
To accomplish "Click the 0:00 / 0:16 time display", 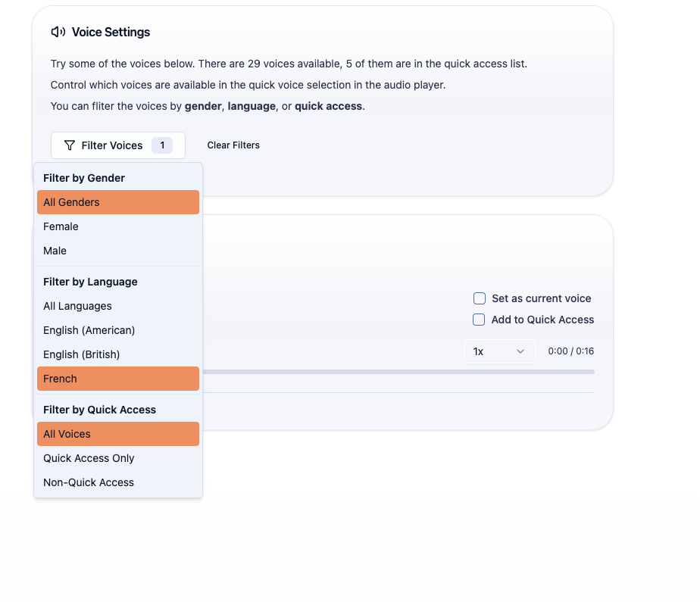I will [x=570, y=351].
